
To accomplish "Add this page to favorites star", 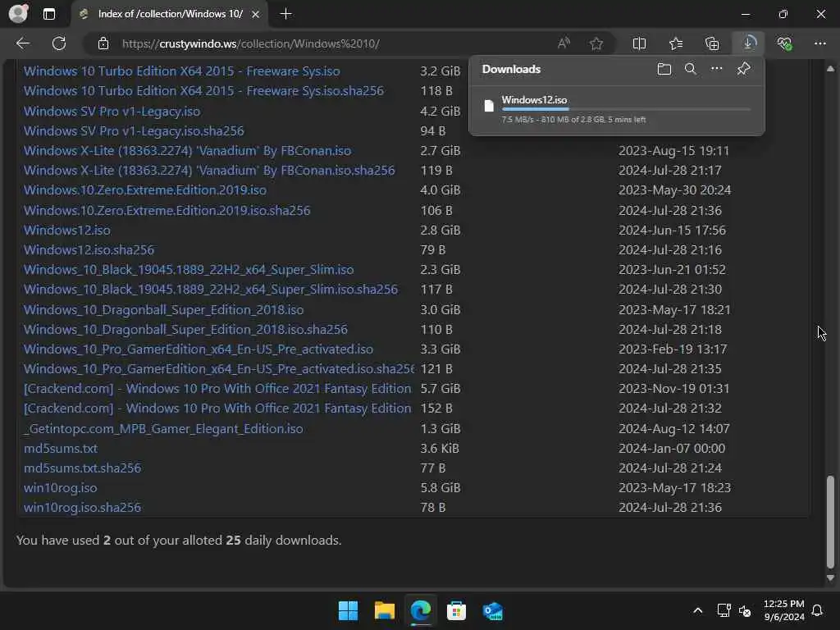I will 596,43.
